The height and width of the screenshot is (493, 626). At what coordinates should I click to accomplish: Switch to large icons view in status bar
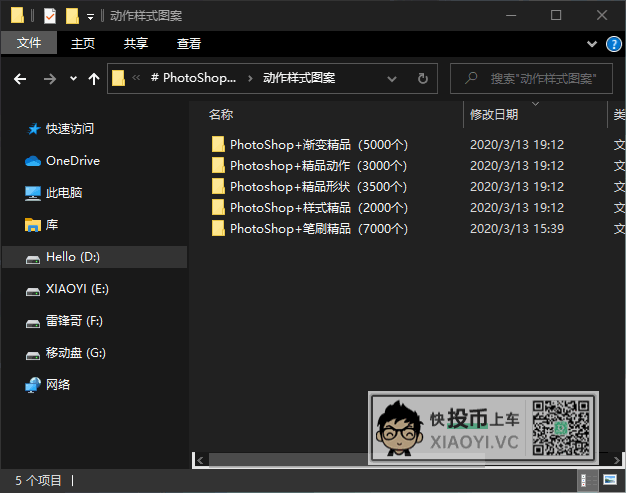pos(610,480)
